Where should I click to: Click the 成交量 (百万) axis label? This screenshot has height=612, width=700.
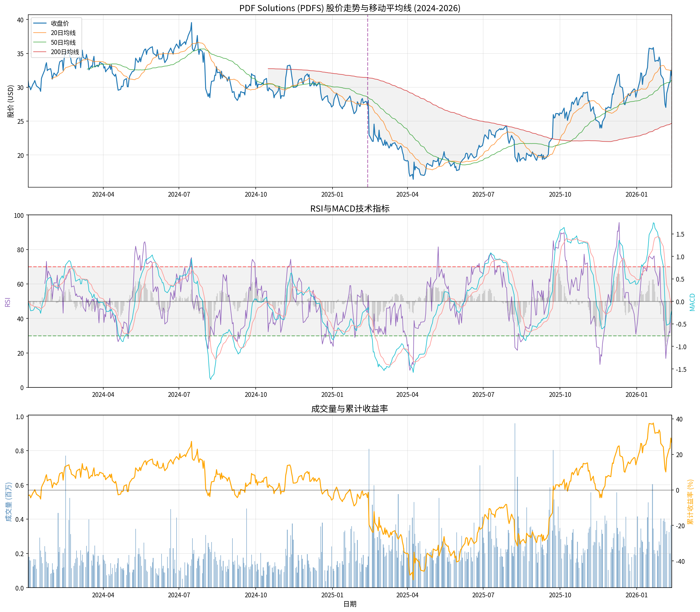pyautogui.click(x=9, y=502)
